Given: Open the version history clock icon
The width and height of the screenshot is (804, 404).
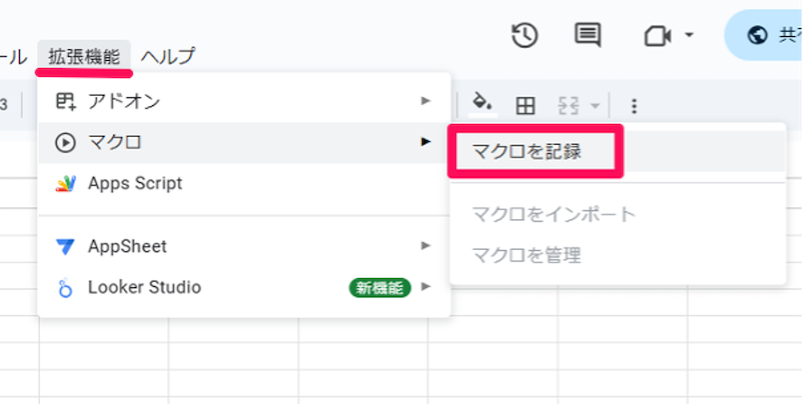Looking at the screenshot, I should [525, 36].
